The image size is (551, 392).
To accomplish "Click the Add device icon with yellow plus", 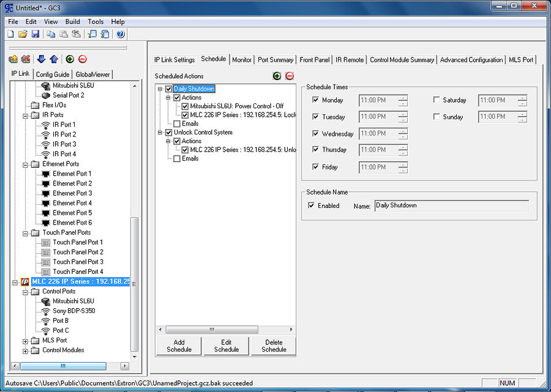I will (x=13, y=59).
